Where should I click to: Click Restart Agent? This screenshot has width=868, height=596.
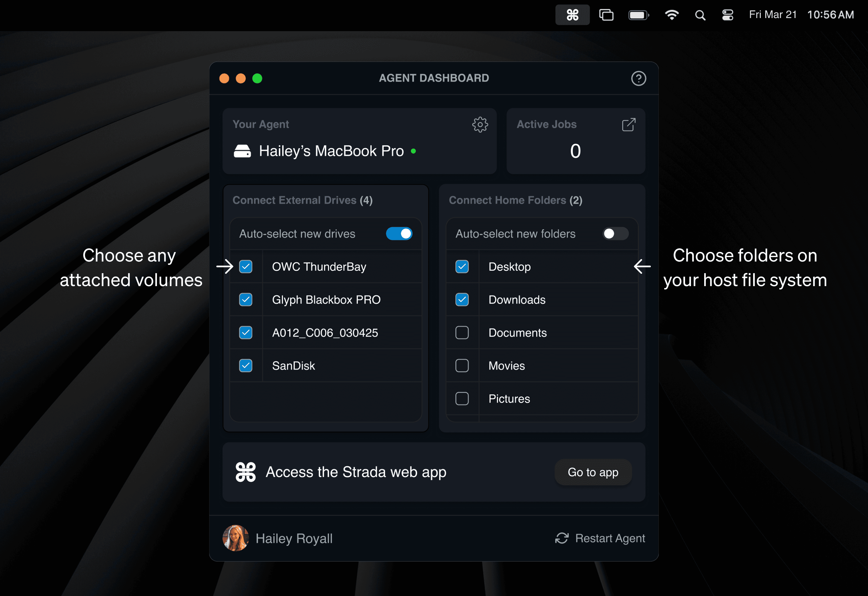pyautogui.click(x=609, y=538)
